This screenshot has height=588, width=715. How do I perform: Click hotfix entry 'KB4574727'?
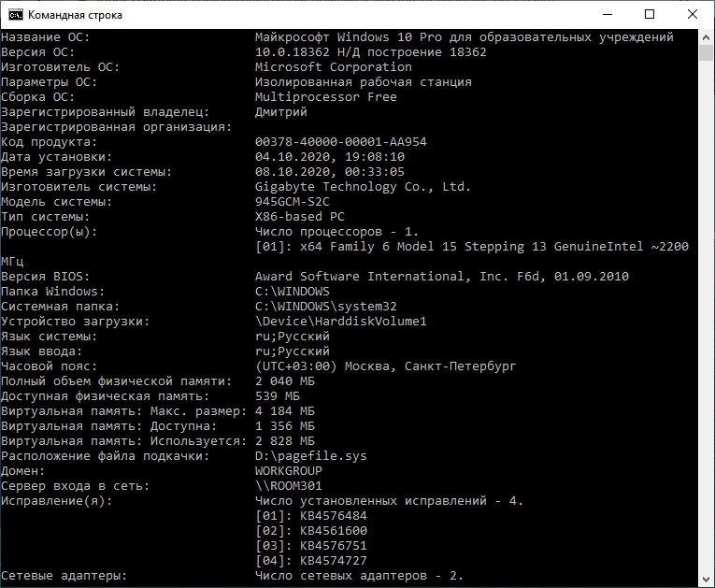coord(334,561)
